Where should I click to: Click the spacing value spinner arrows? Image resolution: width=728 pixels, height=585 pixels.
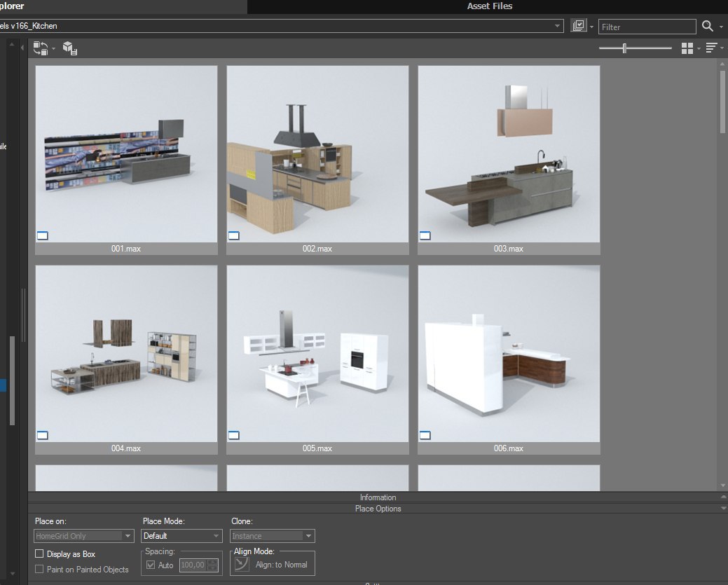(212, 565)
